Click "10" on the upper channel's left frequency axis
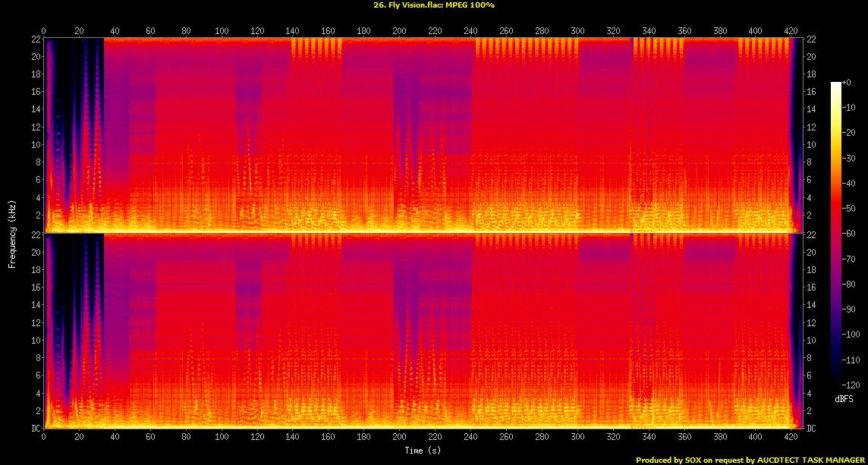Viewport: 868px width, 465px height. click(36, 144)
